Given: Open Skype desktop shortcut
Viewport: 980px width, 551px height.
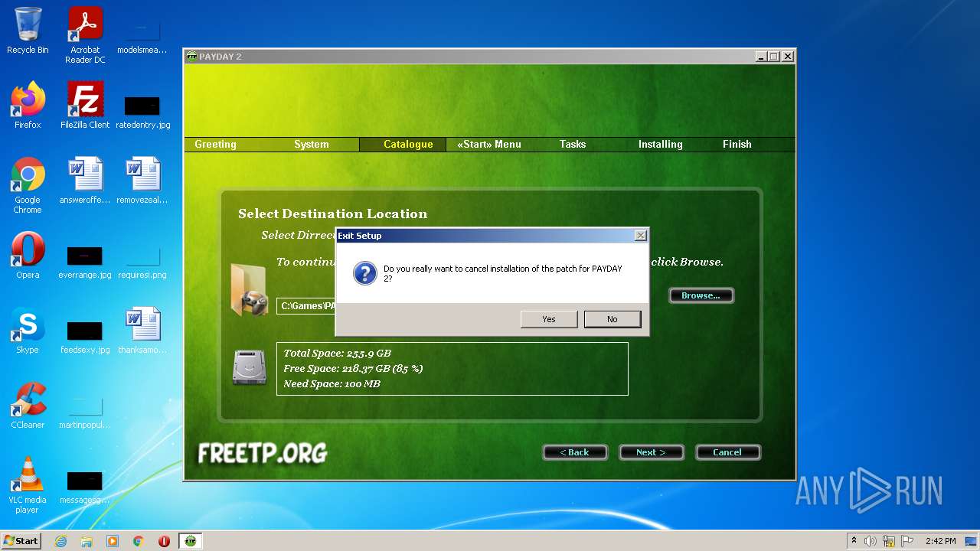Looking at the screenshot, I should click(x=28, y=331).
